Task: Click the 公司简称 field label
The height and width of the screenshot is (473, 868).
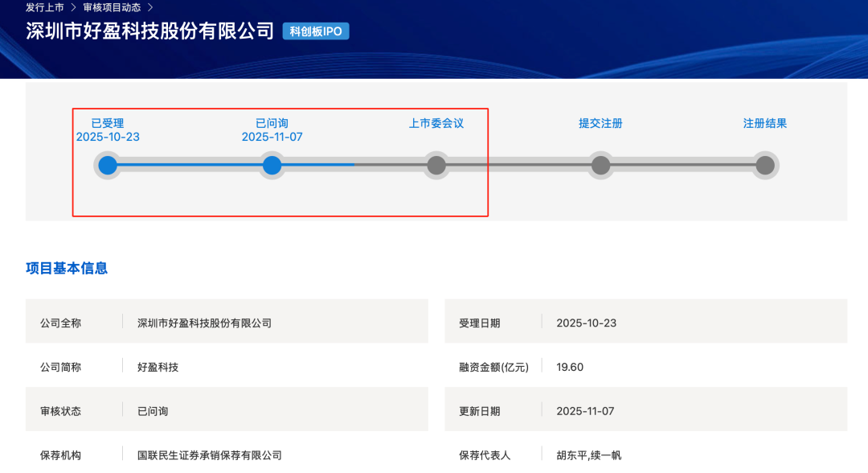Action: click(x=60, y=367)
